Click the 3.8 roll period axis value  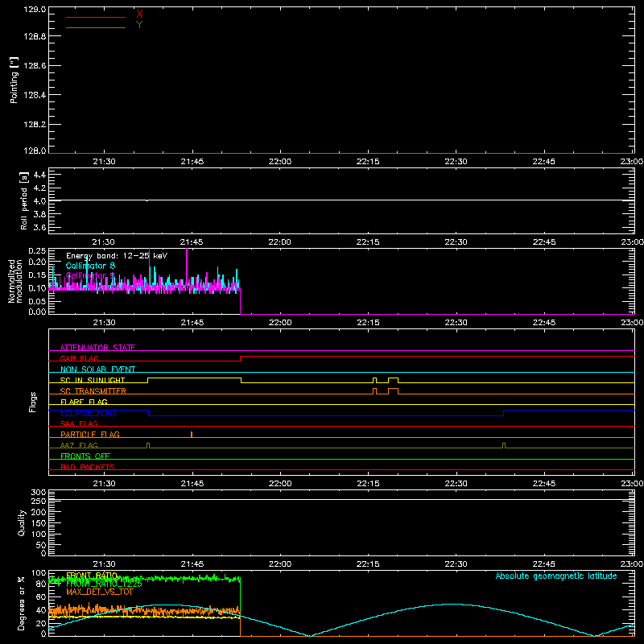pos(39,214)
